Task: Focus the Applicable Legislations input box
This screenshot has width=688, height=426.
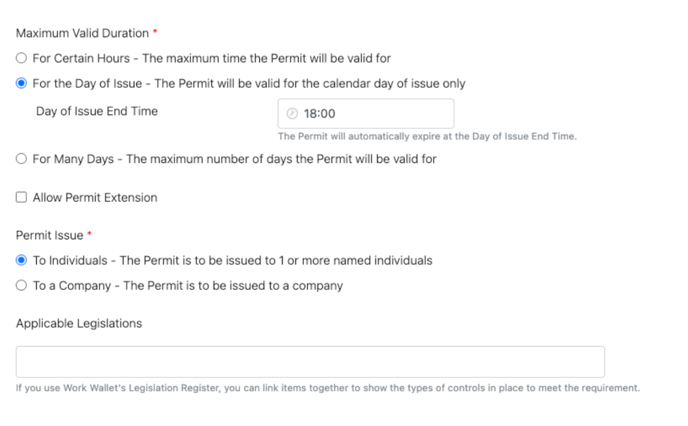Action: [310, 361]
